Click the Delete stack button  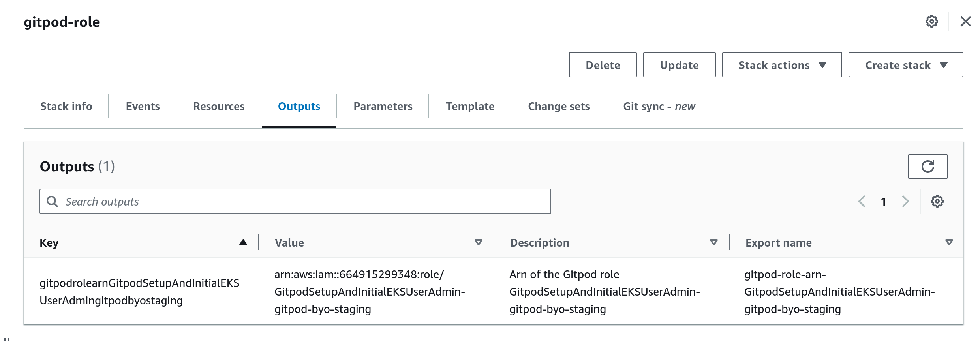coord(603,65)
